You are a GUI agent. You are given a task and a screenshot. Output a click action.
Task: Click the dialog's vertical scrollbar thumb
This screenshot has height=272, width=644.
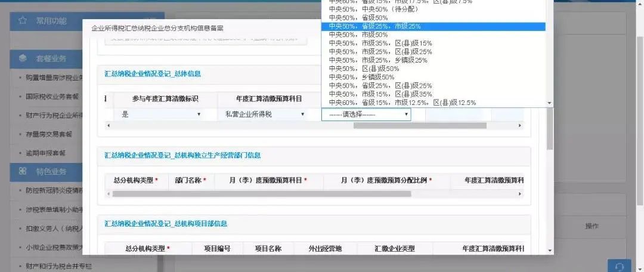(550, 129)
